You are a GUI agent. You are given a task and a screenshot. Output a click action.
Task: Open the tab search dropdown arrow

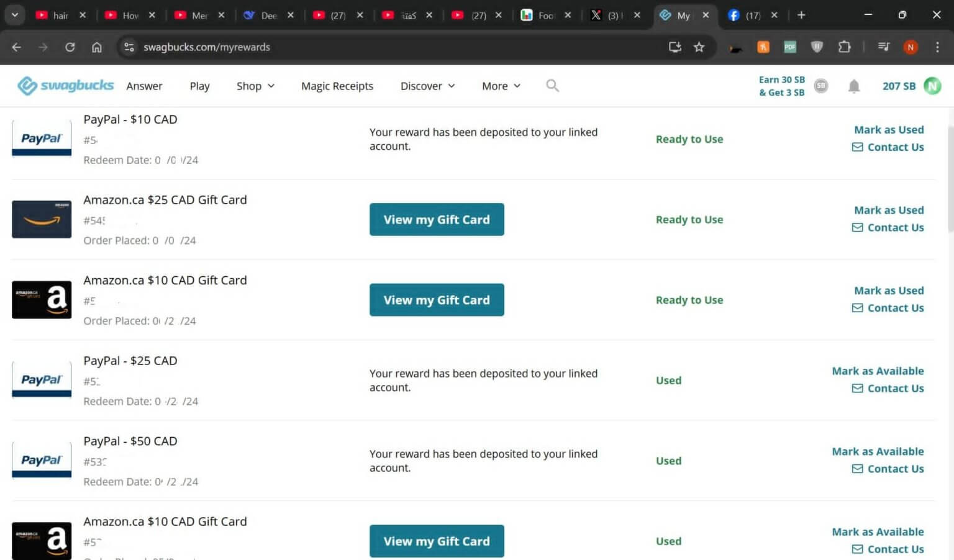tap(14, 15)
